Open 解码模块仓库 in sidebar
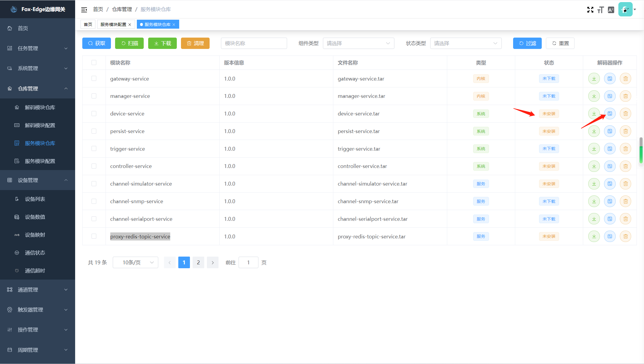This screenshot has width=644, height=364. coord(38,107)
